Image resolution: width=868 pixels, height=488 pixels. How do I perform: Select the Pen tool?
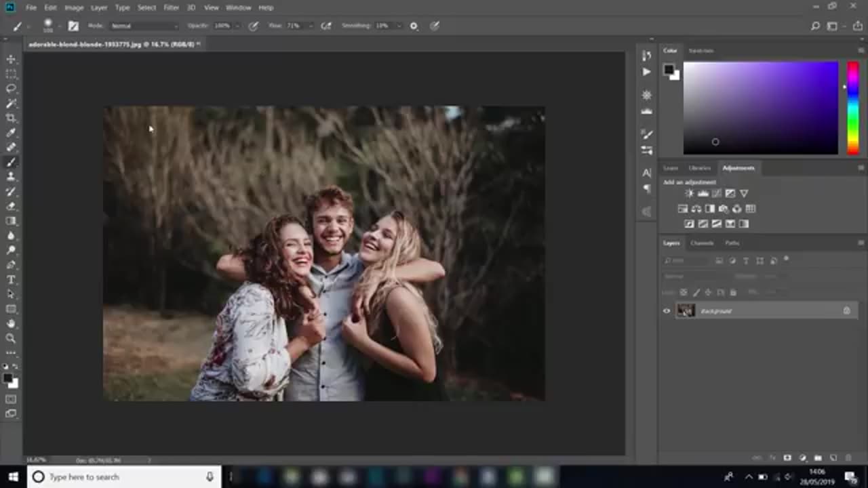click(x=11, y=265)
